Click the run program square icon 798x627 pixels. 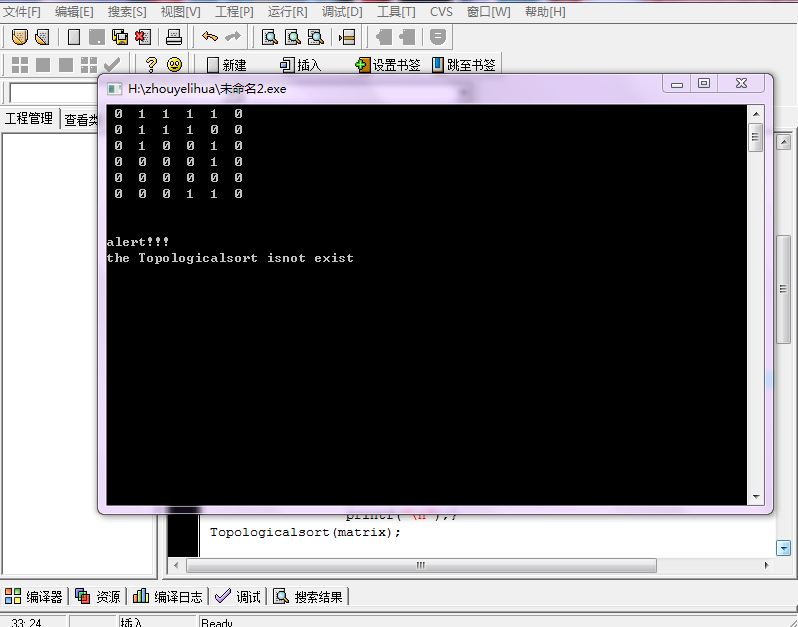43,65
